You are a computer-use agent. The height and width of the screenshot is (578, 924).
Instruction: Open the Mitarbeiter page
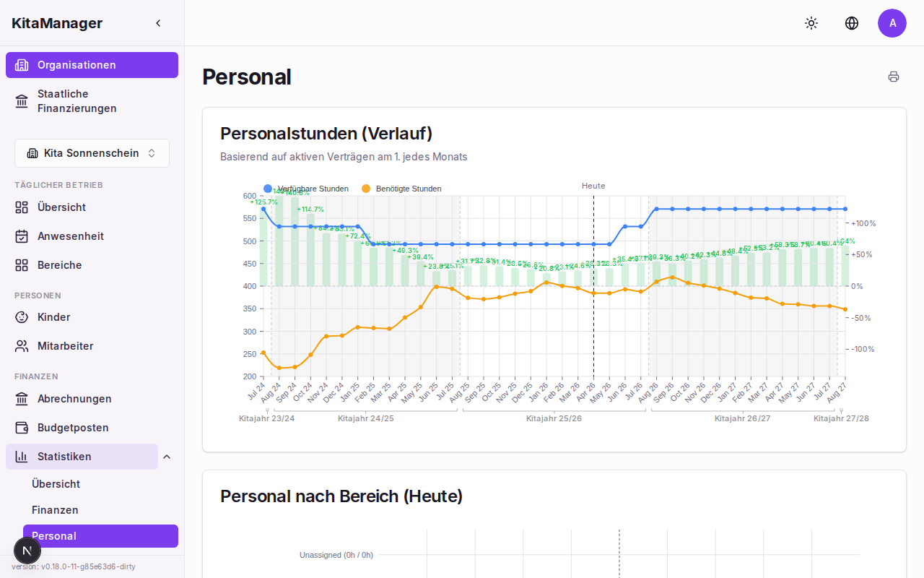[66, 346]
